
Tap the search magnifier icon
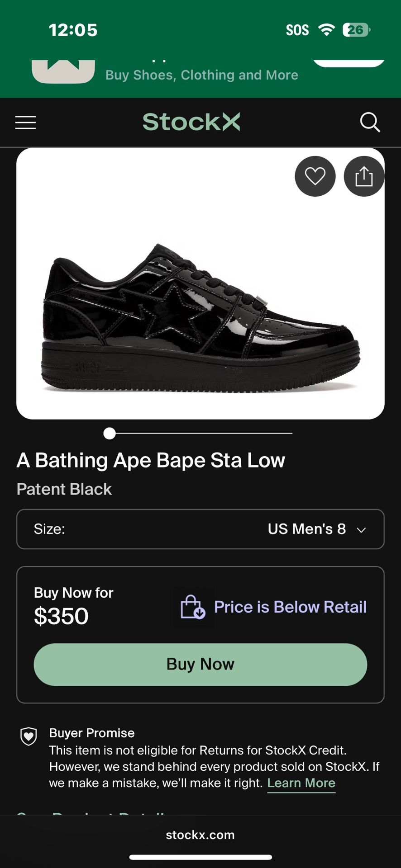pyautogui.click(x=370, y=123)
